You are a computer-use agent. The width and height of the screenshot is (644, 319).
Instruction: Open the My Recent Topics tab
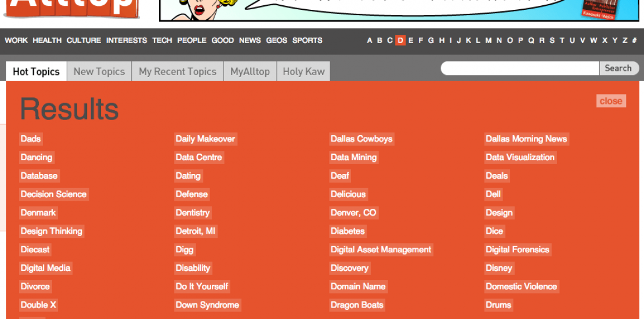coord(178,72)
